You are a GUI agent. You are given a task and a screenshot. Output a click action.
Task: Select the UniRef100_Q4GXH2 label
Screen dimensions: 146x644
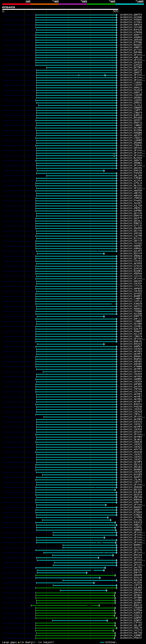(131, 562)
